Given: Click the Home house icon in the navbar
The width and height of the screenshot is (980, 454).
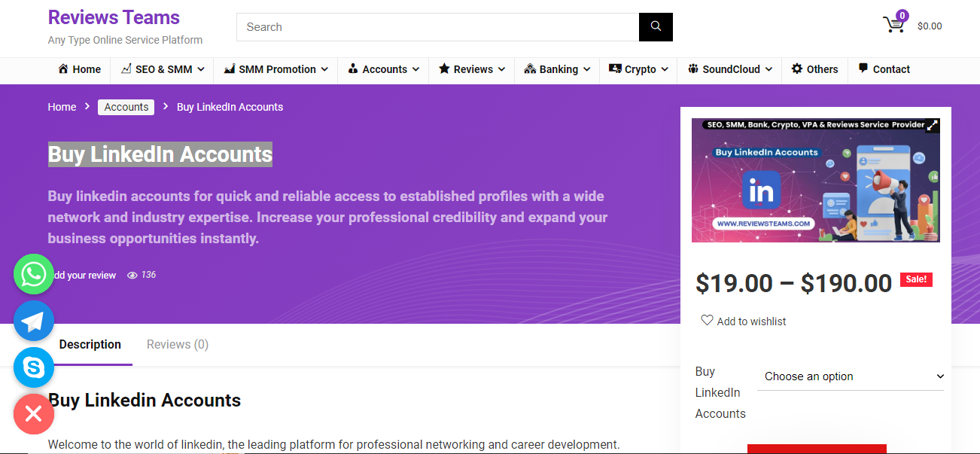Looking at the screenshot, I should pyautogui.click(x=63, y=69).
